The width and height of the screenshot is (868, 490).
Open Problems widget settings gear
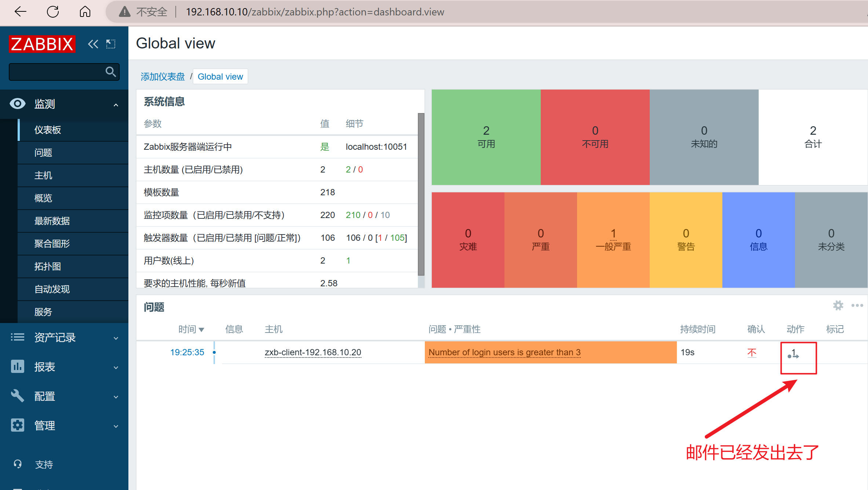pos(838,305)
